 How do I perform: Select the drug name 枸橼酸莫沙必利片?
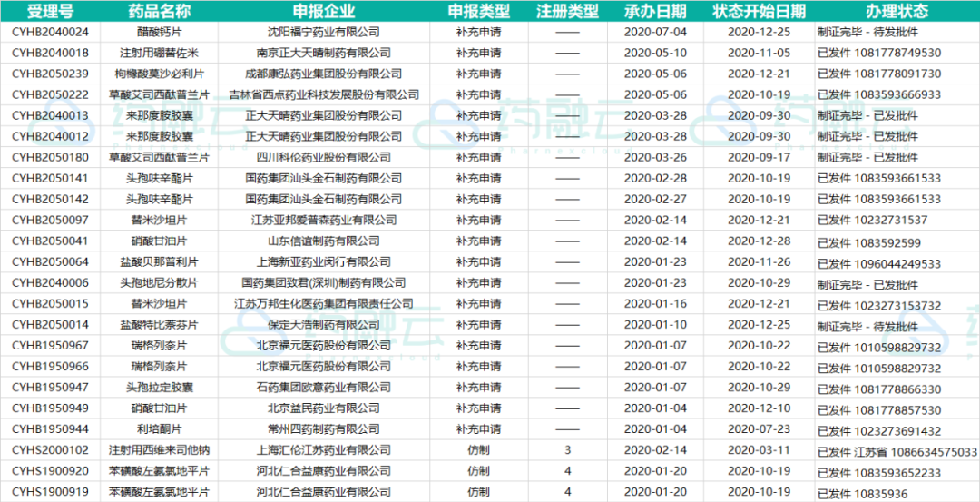[x=160, y=74]
